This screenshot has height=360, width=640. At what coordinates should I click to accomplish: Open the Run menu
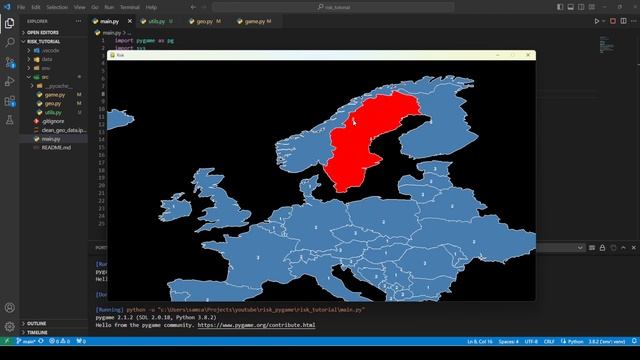pyautogui.click(x=109, y=7)
